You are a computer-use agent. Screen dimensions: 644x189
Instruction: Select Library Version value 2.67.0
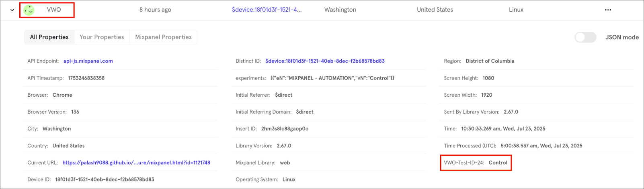284,146
